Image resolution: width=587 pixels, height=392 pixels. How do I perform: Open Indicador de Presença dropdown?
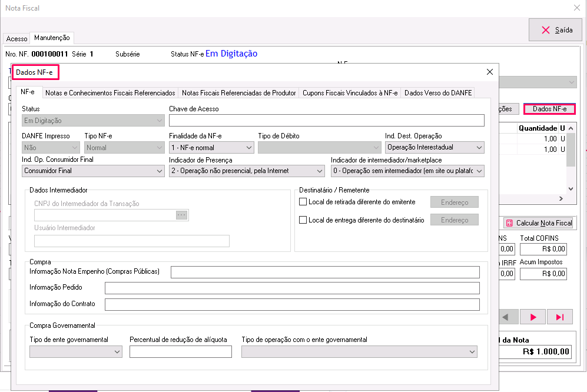319,171
